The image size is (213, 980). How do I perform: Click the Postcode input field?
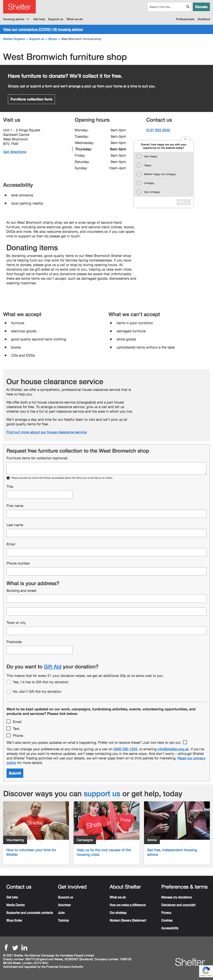(x=40, y=650)
